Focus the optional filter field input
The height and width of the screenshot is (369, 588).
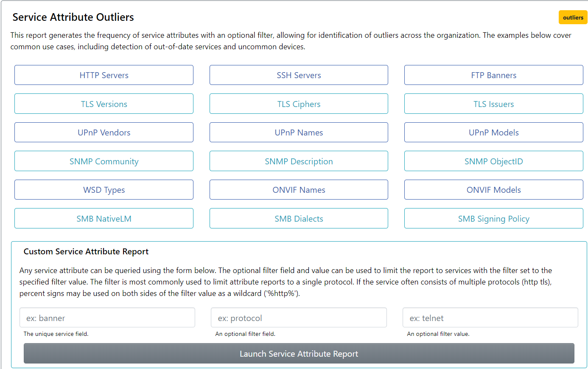(299, 317)
